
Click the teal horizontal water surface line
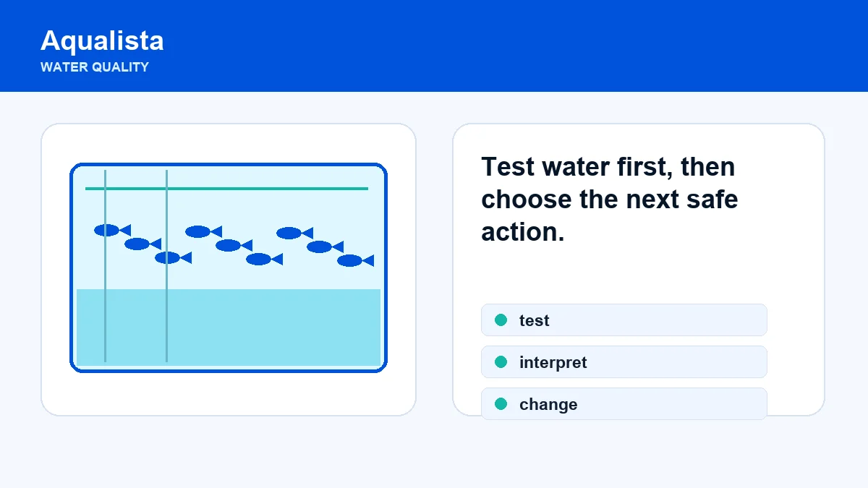pos(226,189)
